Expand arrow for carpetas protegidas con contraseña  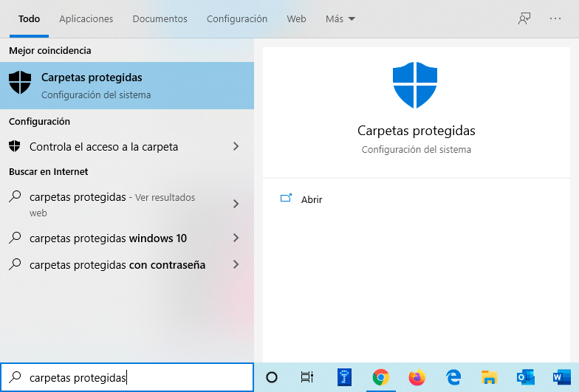tap(236, 264)
